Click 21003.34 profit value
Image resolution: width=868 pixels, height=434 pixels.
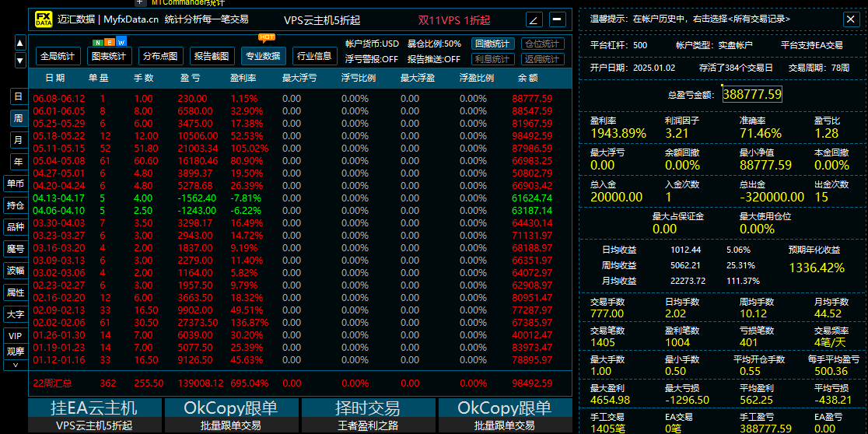coord(199,149)
